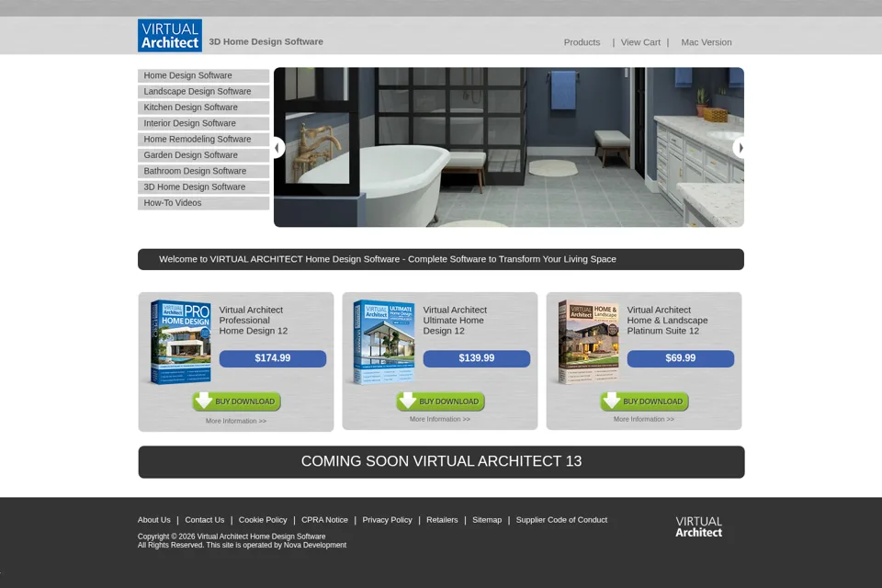Click Virtual Architect Ultimate Home Design 12 title
The height and width of the screenshot is (588, 882).
[x=455, y=320]
